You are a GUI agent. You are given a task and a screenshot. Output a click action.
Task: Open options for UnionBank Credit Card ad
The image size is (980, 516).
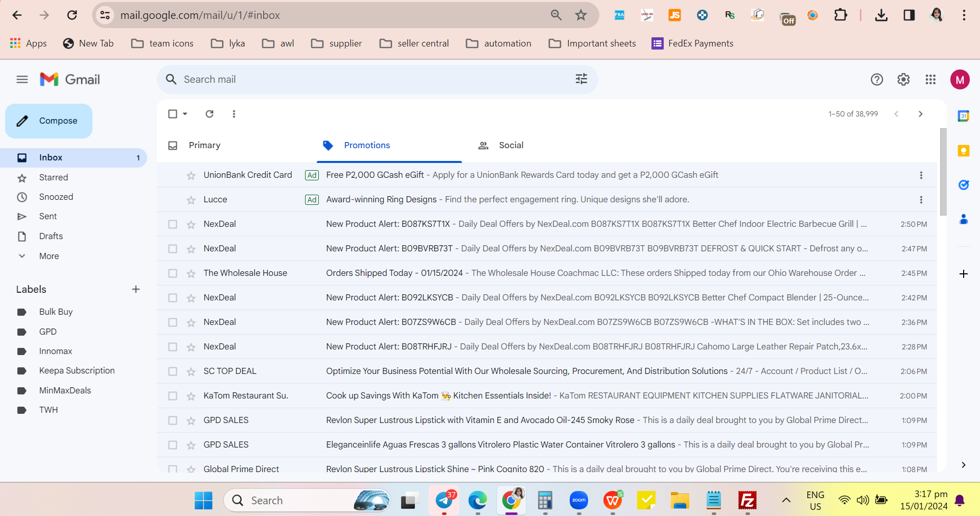pyautogui.click(x=921, y=175)
